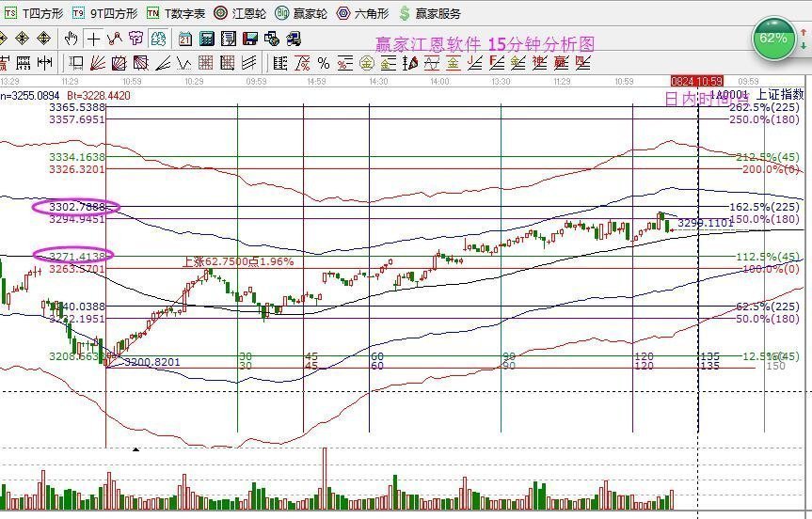The image size is (812, 519).
Task: Open the 赢家服务 menu
Action: pyautogui.click(x=430, y=13)
